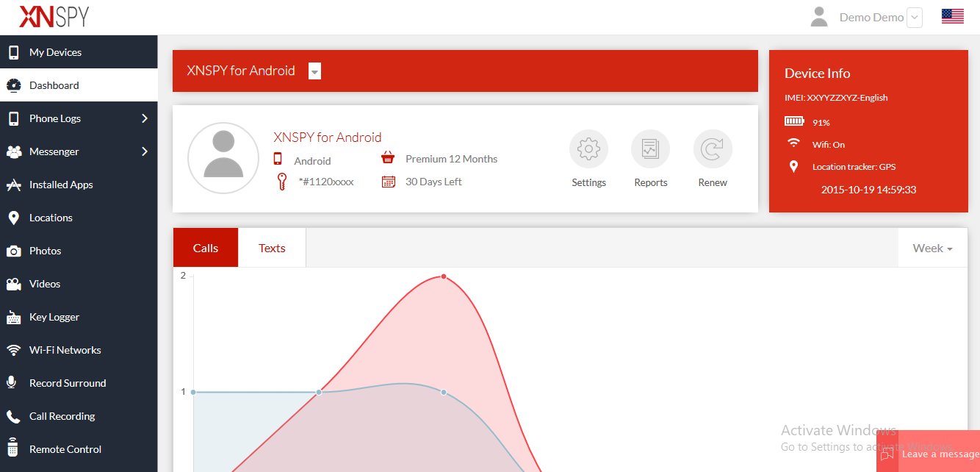The width and height of the screenshot is (980, 472).
Task: Switch to the Texts tab
Action: pyautogui.click(x=272, y=248)
